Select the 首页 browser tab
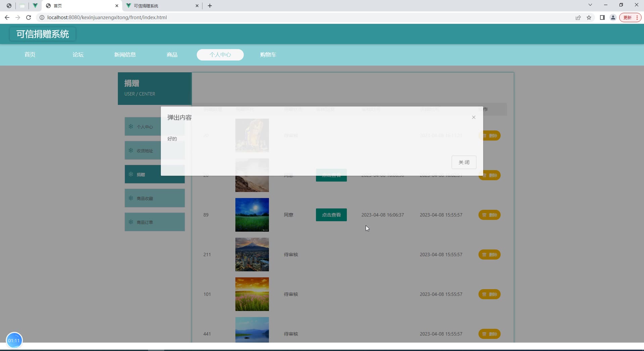 [82, 6]
